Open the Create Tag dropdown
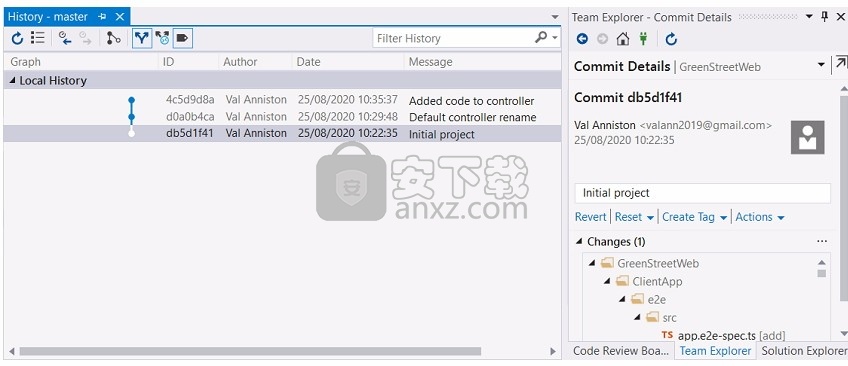The width and height of the screenshot is (848, 366). point(694,217)
